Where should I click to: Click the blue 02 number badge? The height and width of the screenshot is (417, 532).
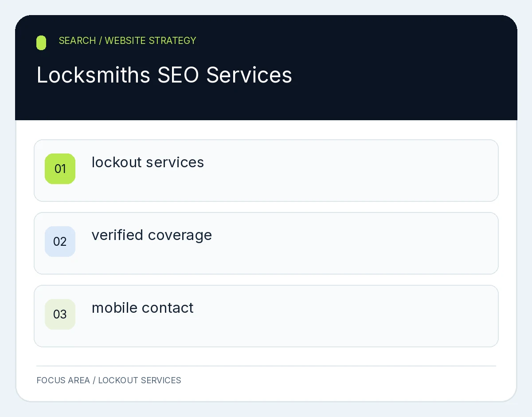(x=60, y=241)
